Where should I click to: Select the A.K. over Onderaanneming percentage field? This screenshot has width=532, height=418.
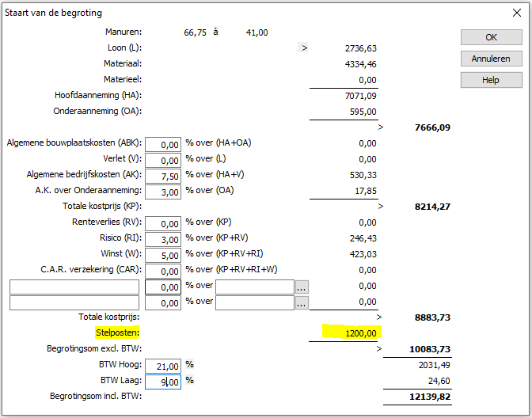(163, 192)
